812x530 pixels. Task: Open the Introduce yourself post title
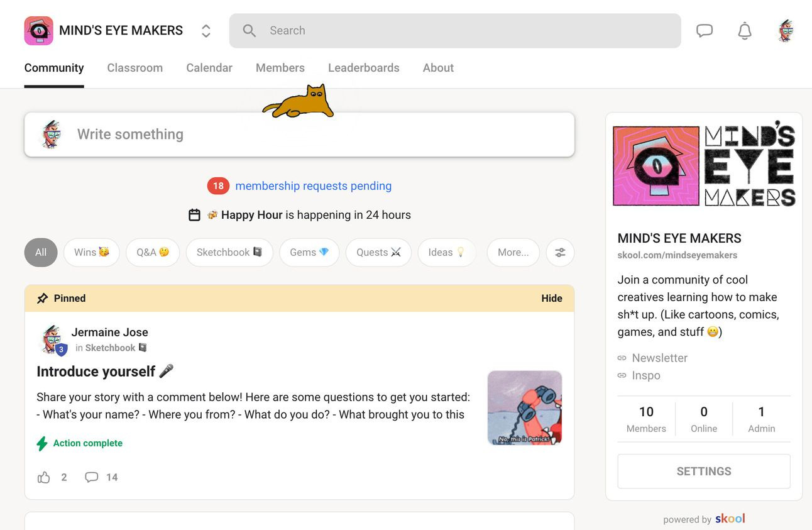(105, 372)
